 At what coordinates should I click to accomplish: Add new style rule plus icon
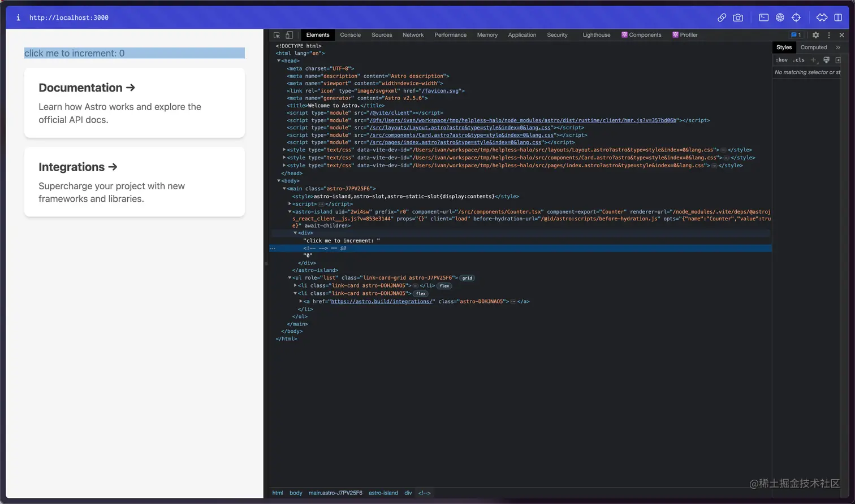(x=814, y=60)
